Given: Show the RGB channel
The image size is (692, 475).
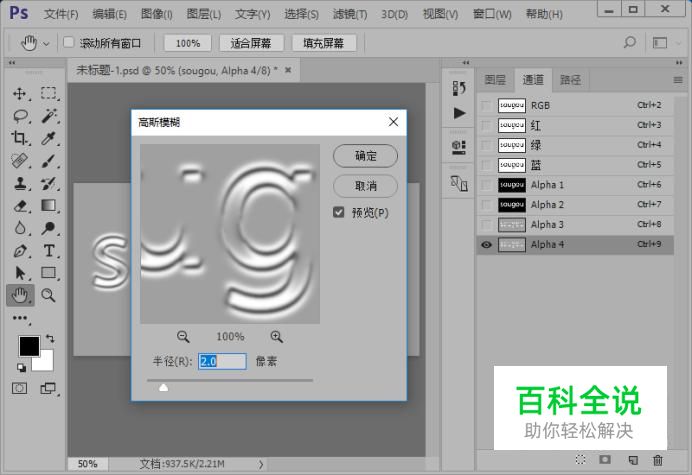Looking at the screenshot, I should [486, 106].
